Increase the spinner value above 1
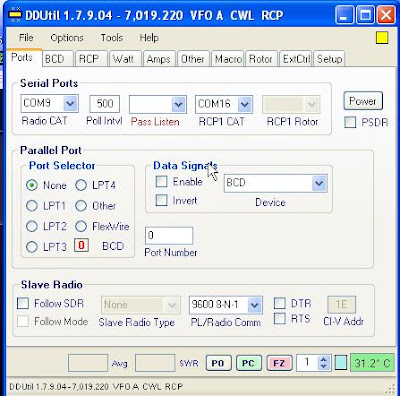 (x=323, y=360)
